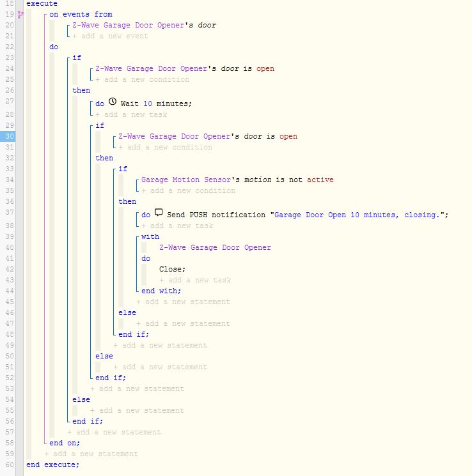472x476 pixels.
Task: Click the 'then' keyword on line 36
Action: pyautogui.click(x=127, y=201)
